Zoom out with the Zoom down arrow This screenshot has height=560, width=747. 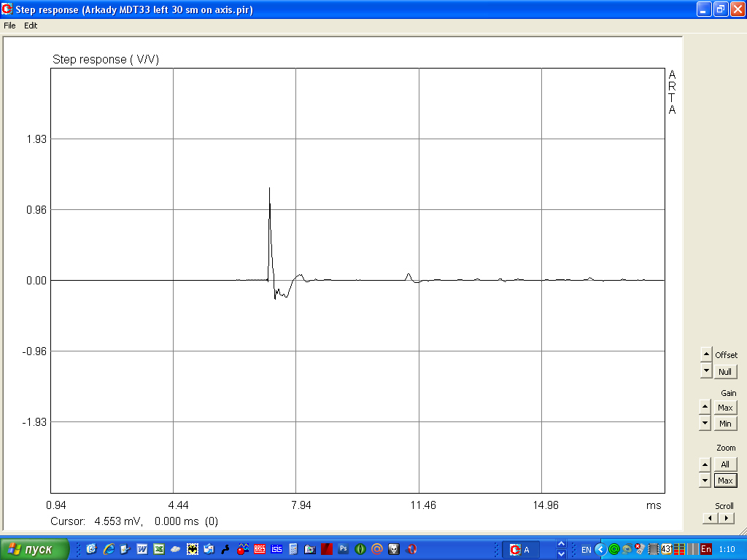point(705,481)
